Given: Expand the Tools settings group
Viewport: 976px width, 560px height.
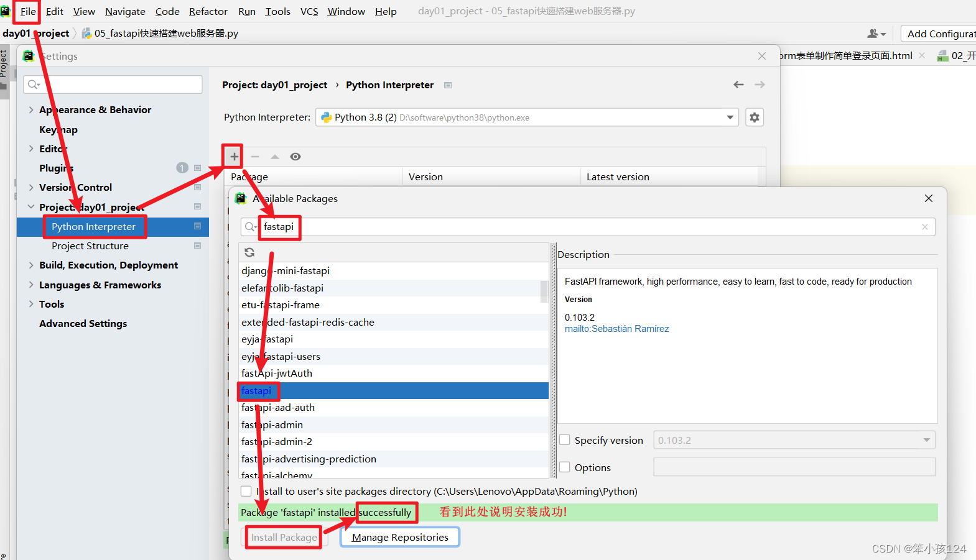Looking at the screenshot, I should point(31,304).
